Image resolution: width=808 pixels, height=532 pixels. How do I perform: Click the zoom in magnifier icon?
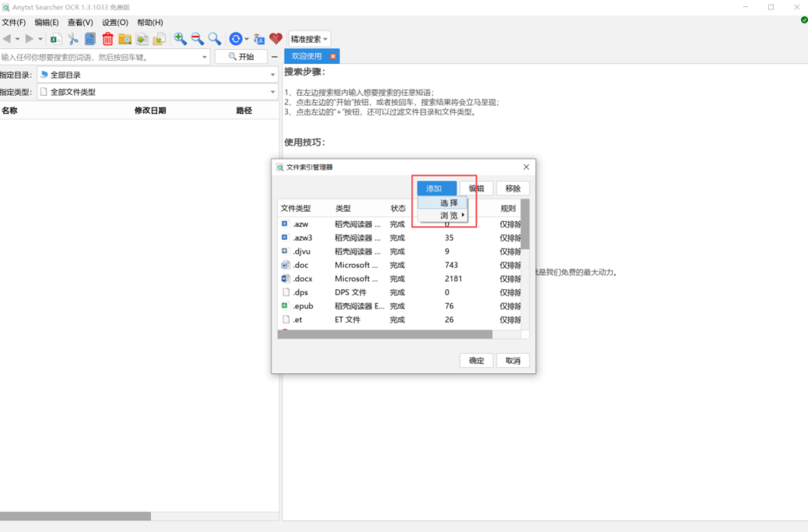point(180,39)
